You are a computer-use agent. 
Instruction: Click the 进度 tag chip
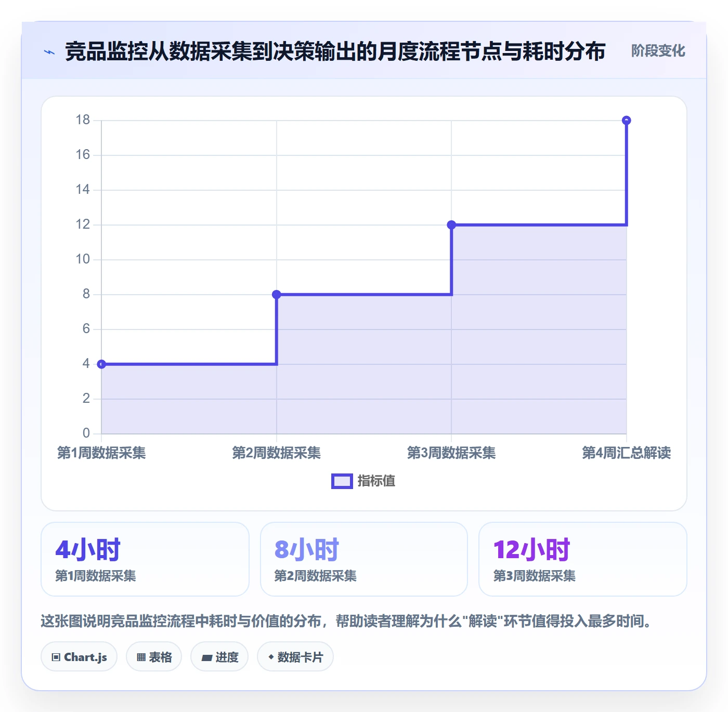(x=219, y=657)
